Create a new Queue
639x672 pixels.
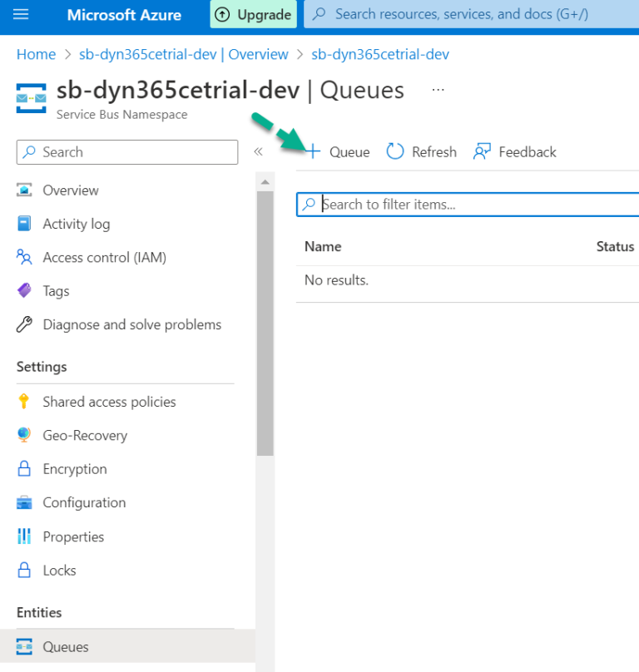pyautogui.click(x=339, y=151)
